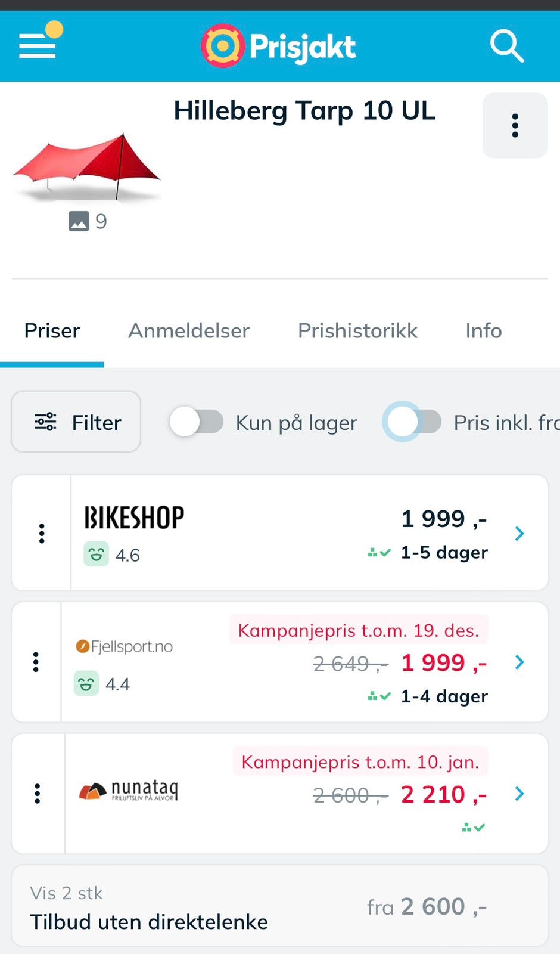Toggle the Kun på lager switch

[x=197, y=422]
